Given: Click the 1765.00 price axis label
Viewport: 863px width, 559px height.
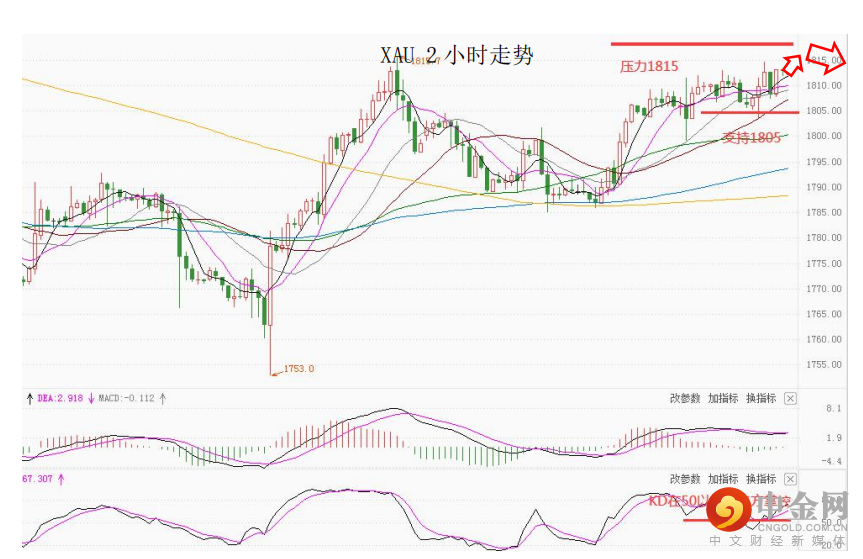Looking at the screenshot, I should coord(824,314).
